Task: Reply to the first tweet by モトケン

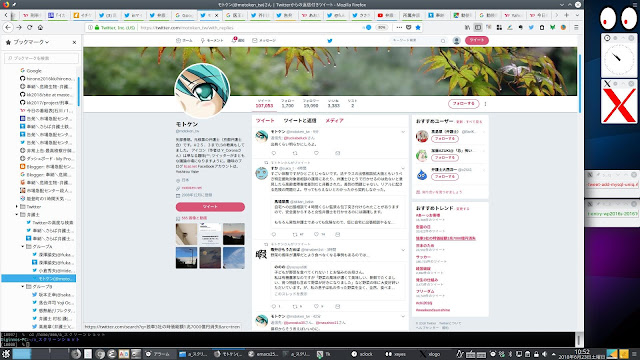Action: (x=273, y=153)
